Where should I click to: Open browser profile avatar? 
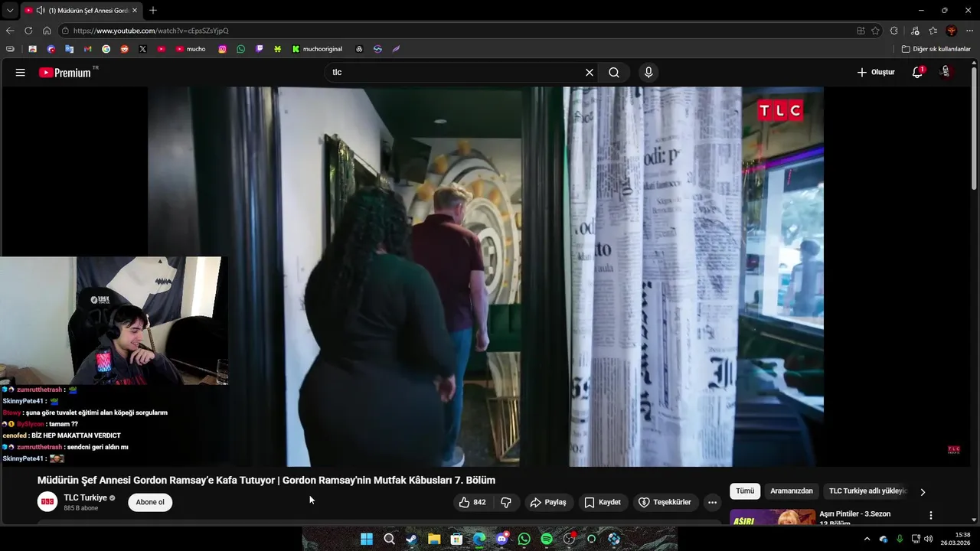coord(951,31)
